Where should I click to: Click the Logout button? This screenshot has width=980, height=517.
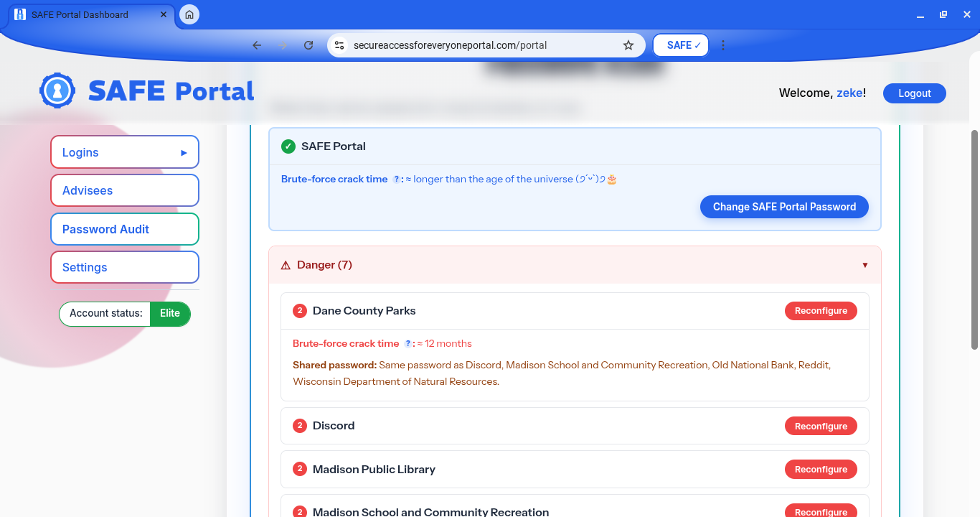pyautogui.click(x=915, y=93)
